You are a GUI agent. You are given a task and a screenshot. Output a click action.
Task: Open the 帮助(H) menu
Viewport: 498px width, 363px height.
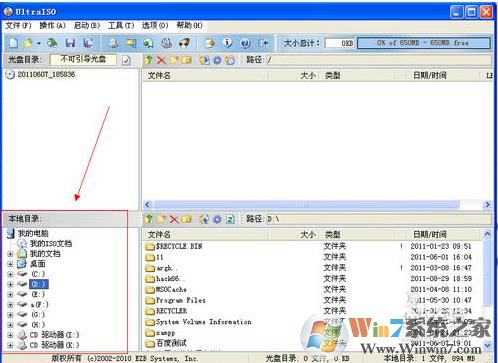pyautogui.click(x=189, y=25)
